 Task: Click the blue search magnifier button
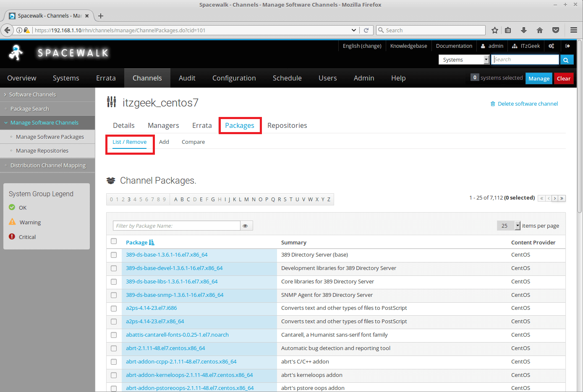pos(567,59)
